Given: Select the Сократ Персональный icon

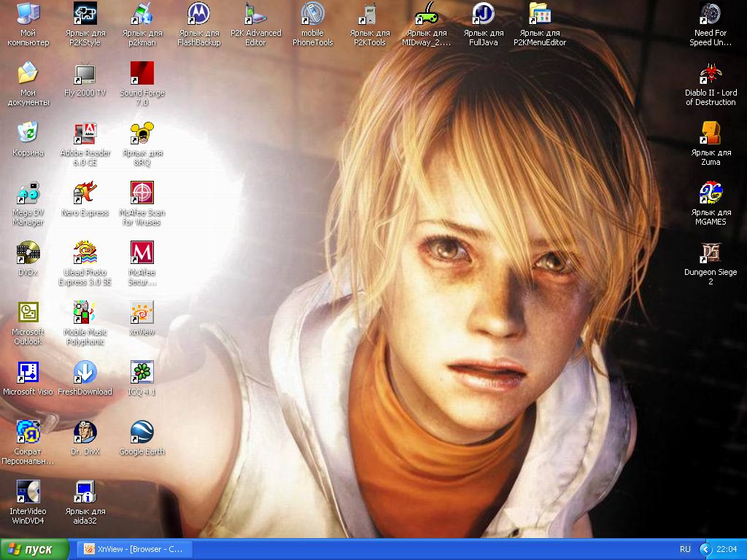Looking at the screenshot, I should tap(28, 432).
